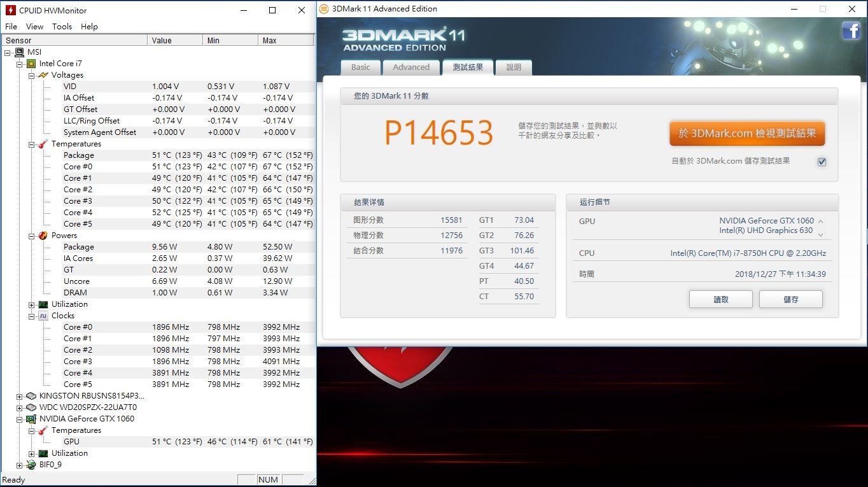Click the 3DMark 11 title bar app icon
Viewport: 868px width, 487px height.
click(324, 9)
